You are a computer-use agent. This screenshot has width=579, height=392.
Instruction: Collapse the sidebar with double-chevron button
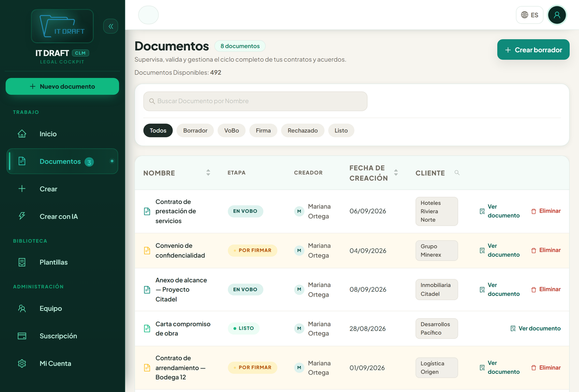(x=110, y=26)
